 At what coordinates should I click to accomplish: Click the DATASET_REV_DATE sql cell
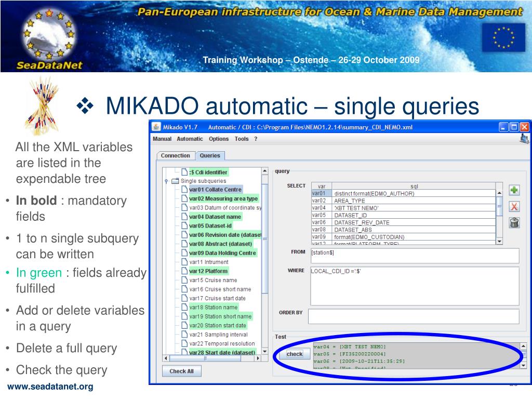[414, 222]
